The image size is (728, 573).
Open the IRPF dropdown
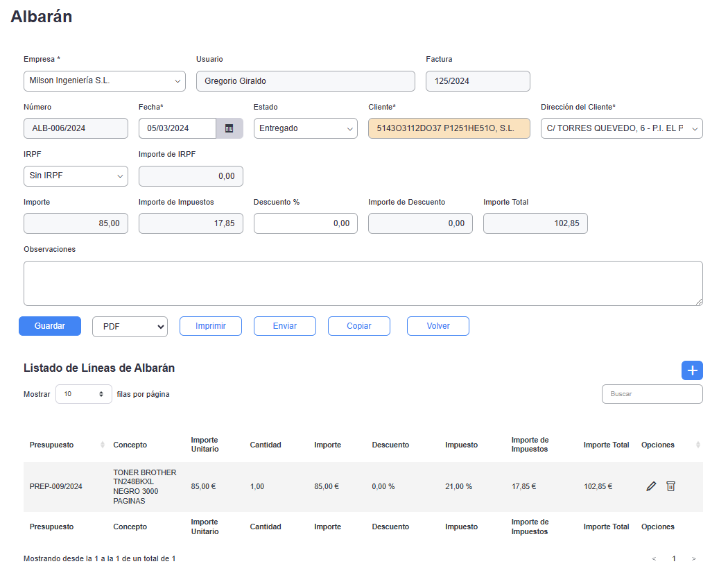[x=76, y=176]
